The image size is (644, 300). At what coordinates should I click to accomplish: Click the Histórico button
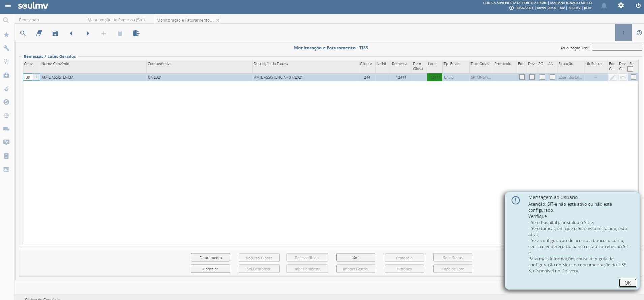coord(404,269)
